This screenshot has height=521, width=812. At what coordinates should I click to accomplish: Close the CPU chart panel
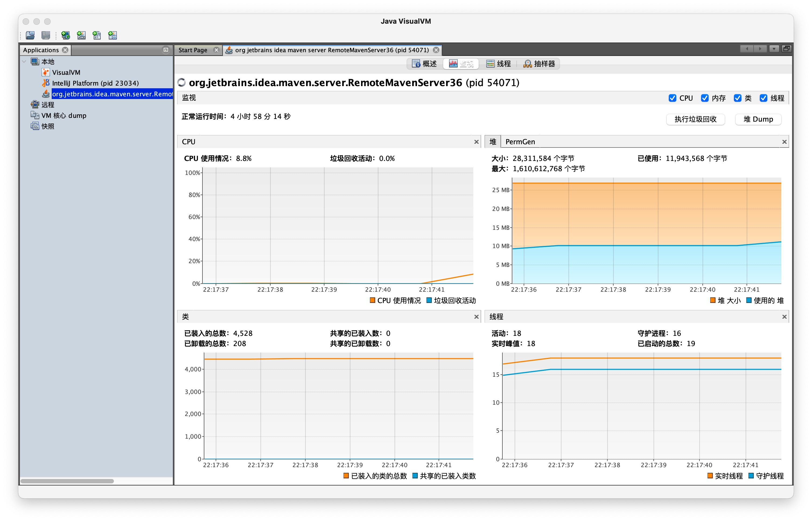[x=476, y=142]
